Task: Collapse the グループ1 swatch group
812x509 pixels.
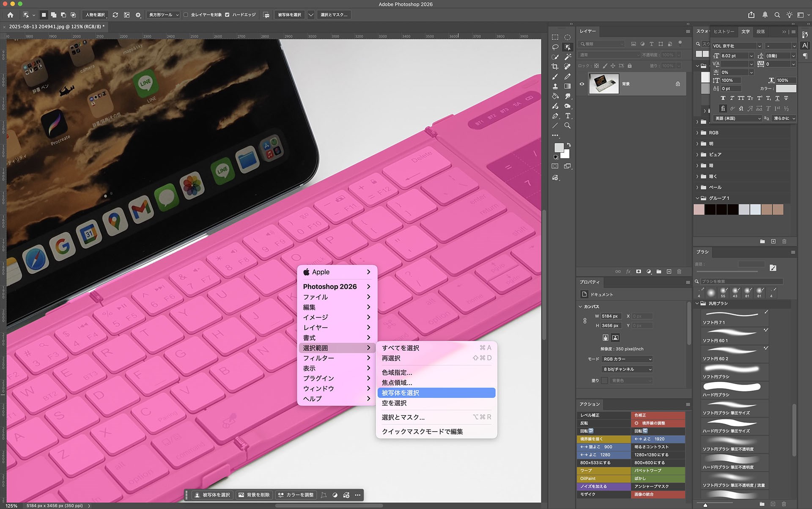Action: pyautogui.click(x=698, y=198)
